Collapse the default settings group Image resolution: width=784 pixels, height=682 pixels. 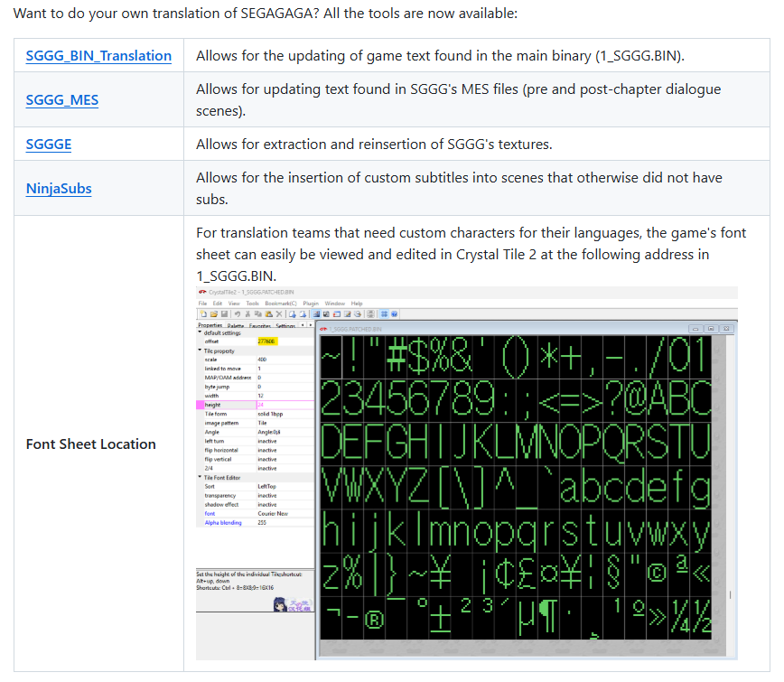pyautogui.click(x=200, y=332)
